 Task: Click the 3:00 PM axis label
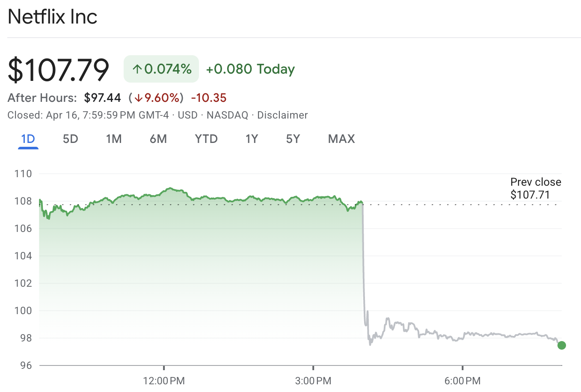[x=314, y=380]
